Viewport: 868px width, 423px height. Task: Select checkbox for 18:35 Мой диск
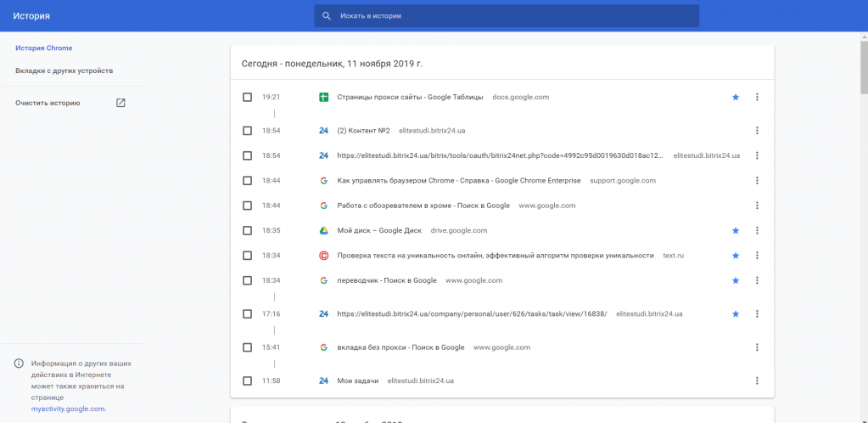pyautogui.click(x=248, y=231)
